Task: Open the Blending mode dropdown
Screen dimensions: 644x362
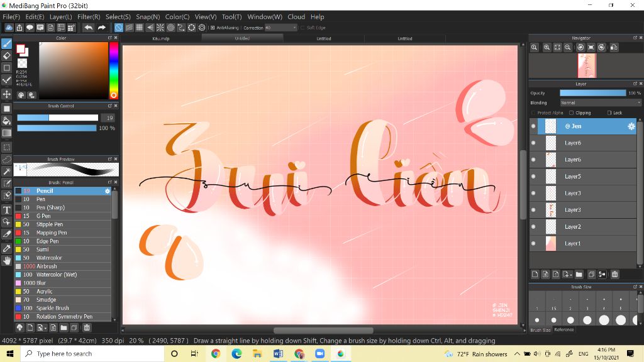Action: point(600,102)
